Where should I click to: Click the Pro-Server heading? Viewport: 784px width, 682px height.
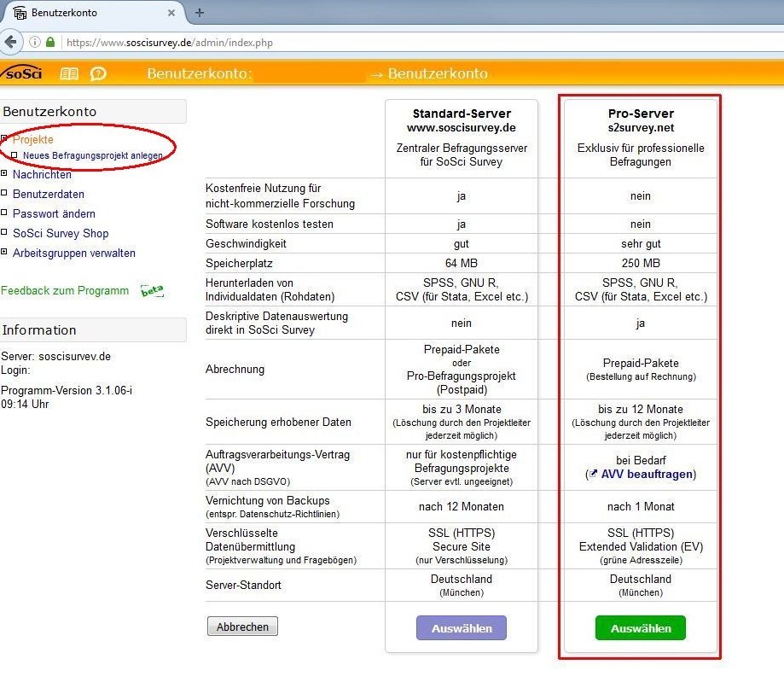pyautogui.click(x=641, y=114)
